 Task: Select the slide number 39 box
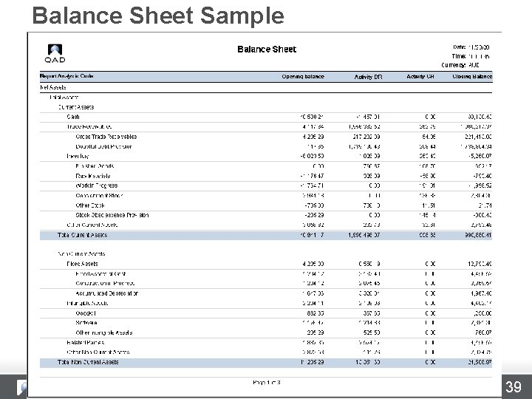click(513, 386)
